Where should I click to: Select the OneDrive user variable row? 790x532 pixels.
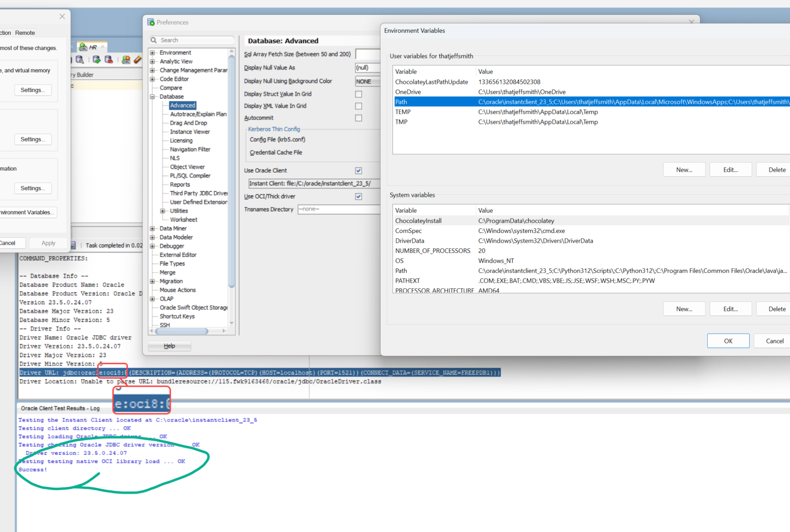[x=591, y=92]
